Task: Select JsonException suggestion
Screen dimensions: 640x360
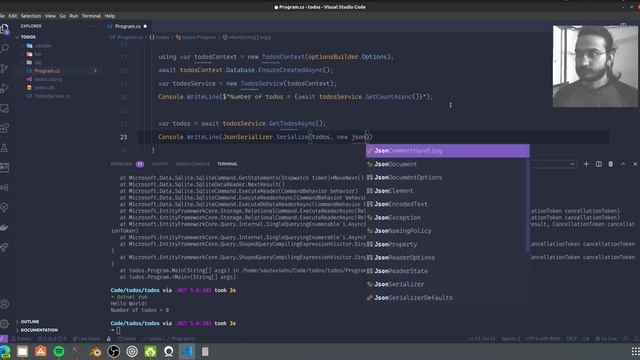Action: click(447, 218)
